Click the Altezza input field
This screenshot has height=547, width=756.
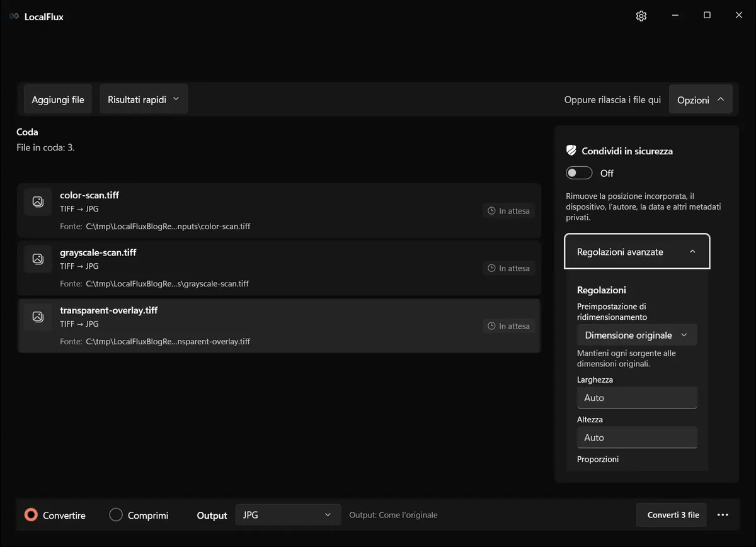pyautogui.click(x=637, y=437)
